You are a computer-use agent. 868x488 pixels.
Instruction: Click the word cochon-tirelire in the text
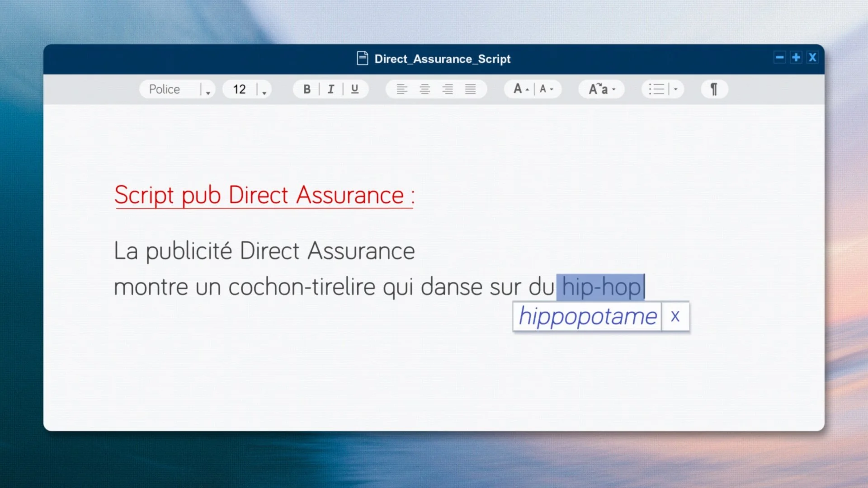(x=302, y=287)
